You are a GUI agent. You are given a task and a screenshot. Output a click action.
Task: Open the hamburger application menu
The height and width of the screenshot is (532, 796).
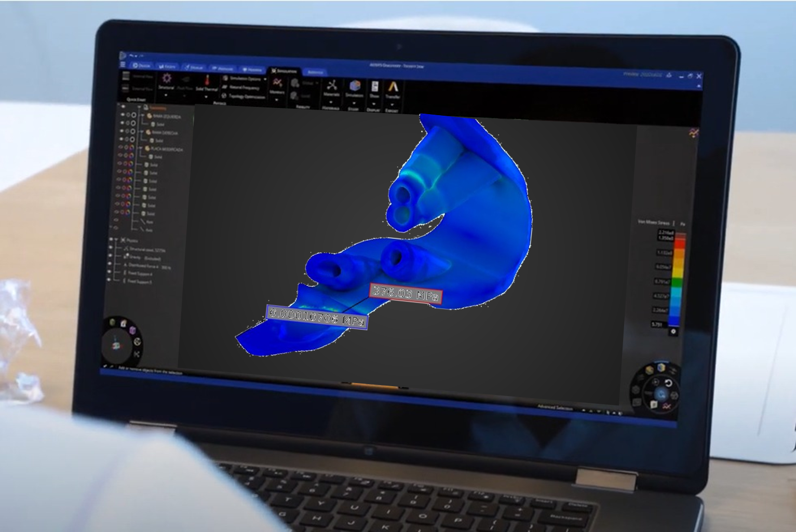pos(123,64)
